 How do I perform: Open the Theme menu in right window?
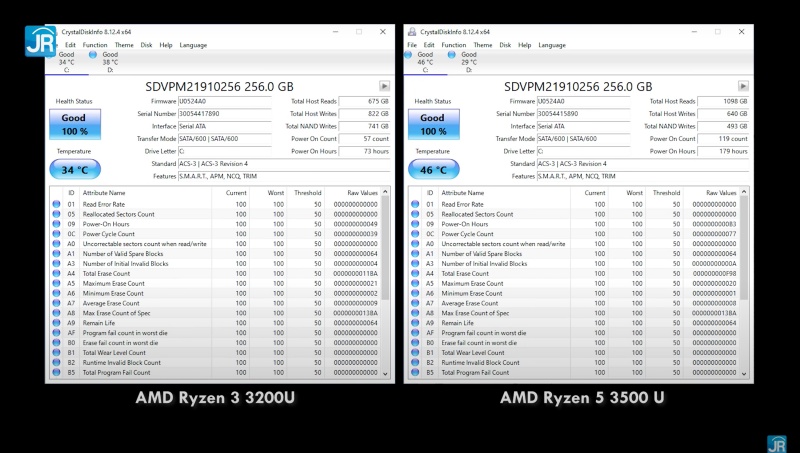pyautogui.click(x=483, y=45)
